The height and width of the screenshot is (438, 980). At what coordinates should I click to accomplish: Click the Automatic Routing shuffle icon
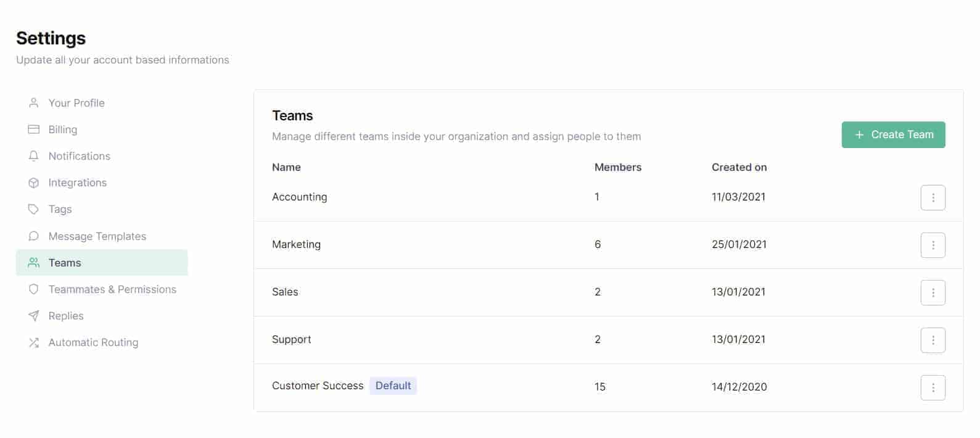tap(34, 342)
